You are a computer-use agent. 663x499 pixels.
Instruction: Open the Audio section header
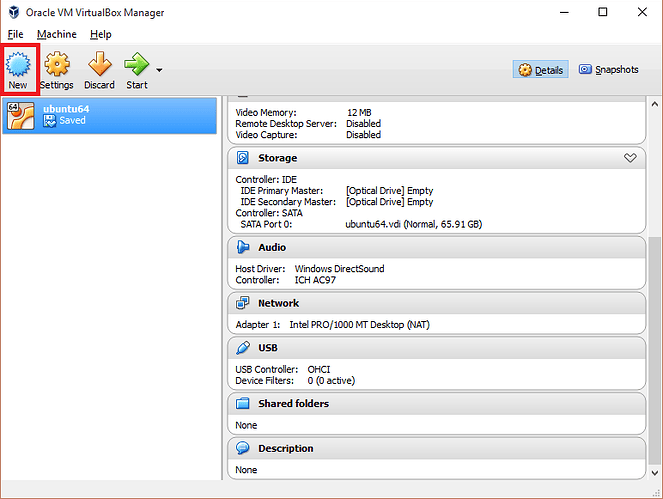pyautogui.click(x=436, y=247)
